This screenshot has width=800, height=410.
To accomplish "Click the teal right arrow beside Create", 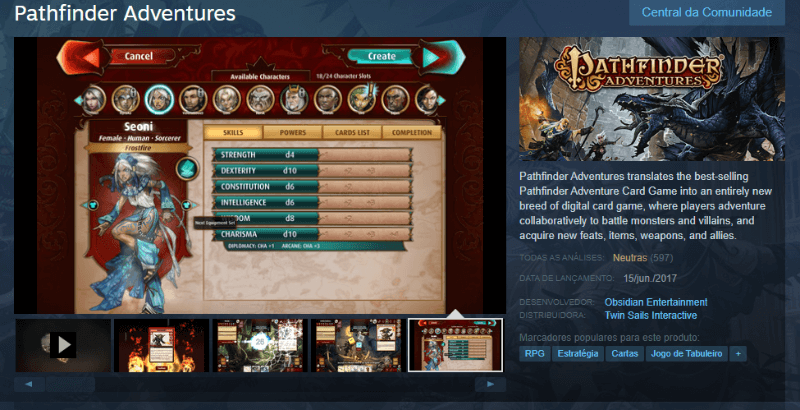I will pos(438,57).
